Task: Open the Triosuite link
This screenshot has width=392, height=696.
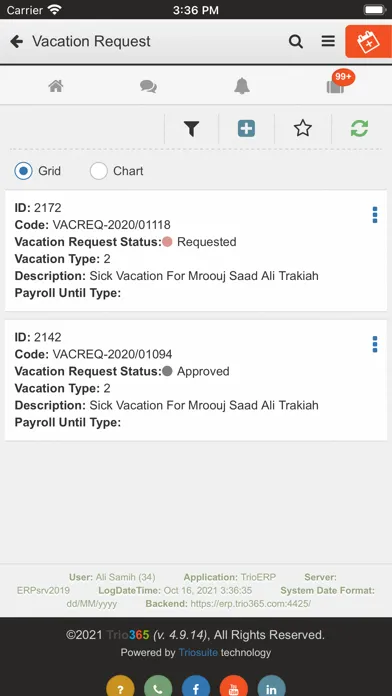Action: point(198,652)
